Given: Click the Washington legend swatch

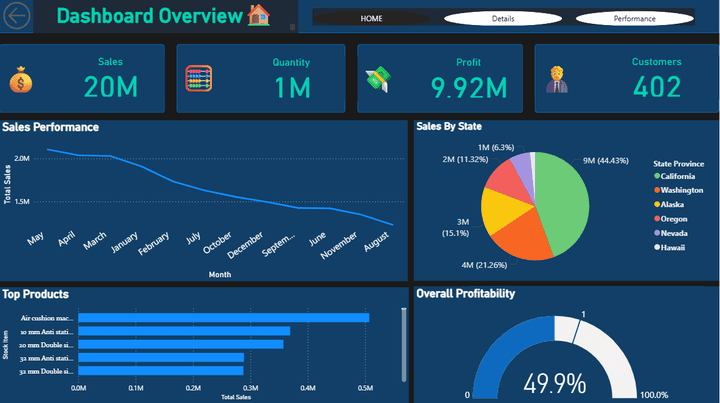Looking at the screenshot, I should click(657, 190).
